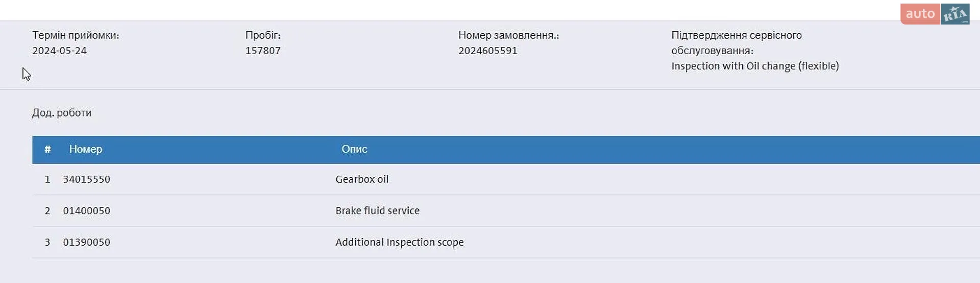This screenshot has width=980, height=283.
Task: Select the Опис column header
Action: [x=354, y=149]
